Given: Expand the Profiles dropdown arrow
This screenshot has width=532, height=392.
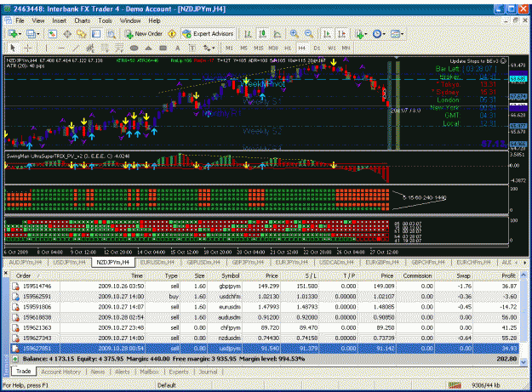Looking at the screenshot, I should (x=38, y=34).
